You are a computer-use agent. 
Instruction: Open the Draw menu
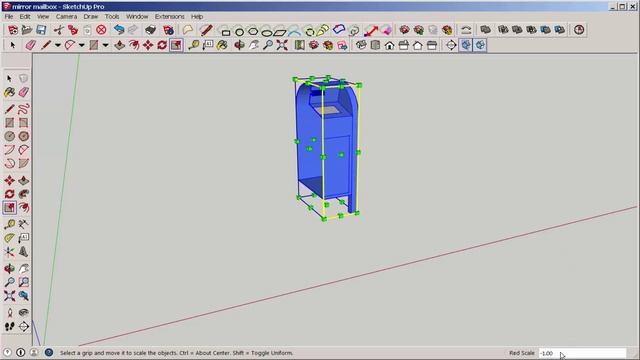click(x=91, y=16)
